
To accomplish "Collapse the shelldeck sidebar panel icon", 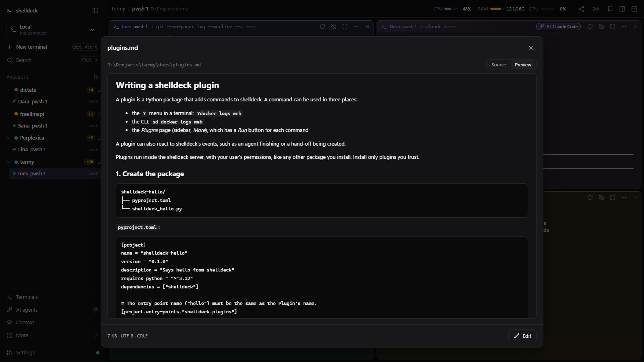I will point(95,10).
